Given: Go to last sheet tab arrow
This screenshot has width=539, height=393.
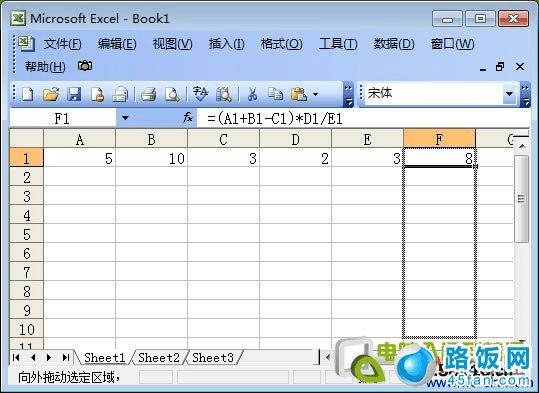Looking at the screenshot, I should click(x=65, y=358).
